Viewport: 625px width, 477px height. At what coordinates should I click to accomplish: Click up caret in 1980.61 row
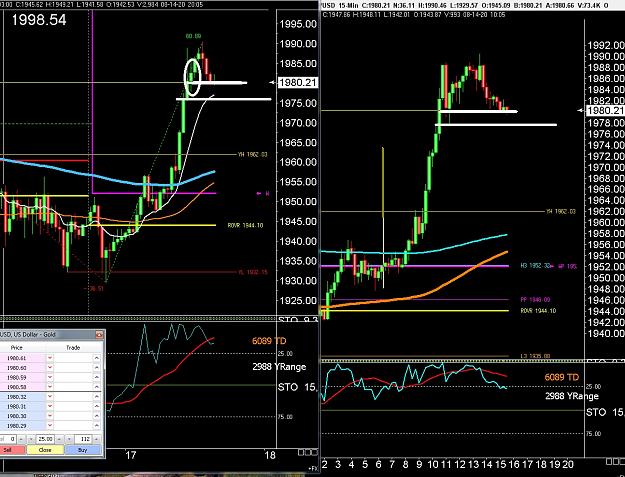point(96,358)
